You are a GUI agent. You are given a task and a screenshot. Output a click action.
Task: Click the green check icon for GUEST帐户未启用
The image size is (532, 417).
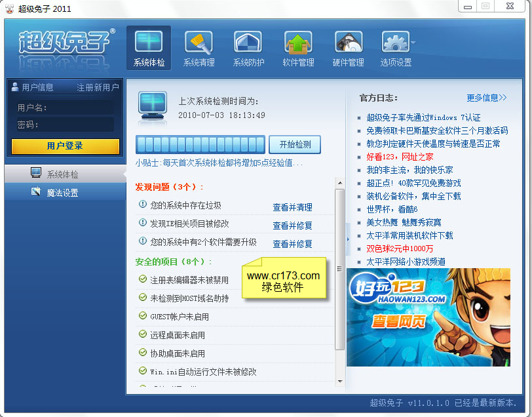[x=143, y=315]
